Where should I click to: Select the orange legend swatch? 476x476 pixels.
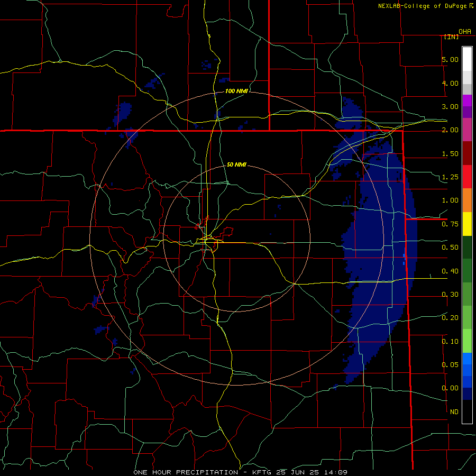point(467,200)
